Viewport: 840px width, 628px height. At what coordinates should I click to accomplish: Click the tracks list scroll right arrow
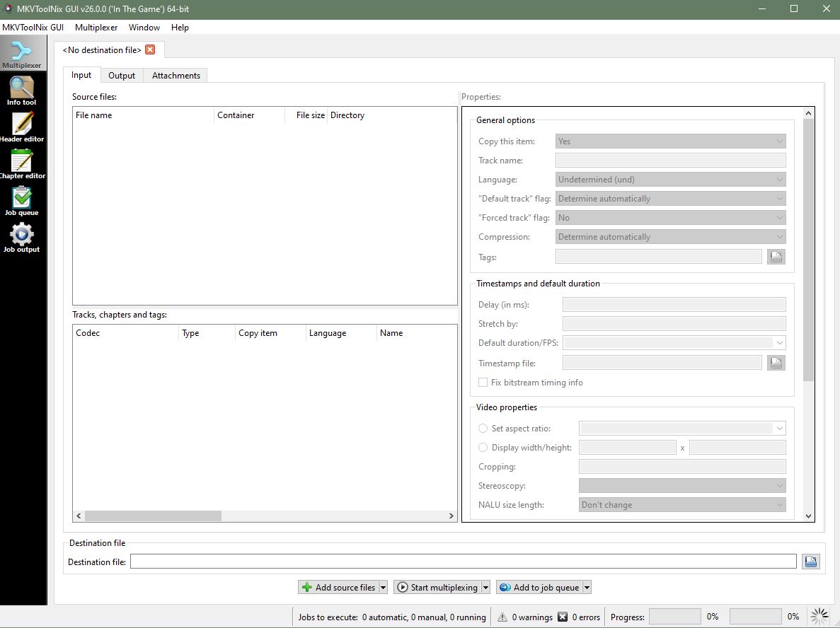(x=451, y=516)
